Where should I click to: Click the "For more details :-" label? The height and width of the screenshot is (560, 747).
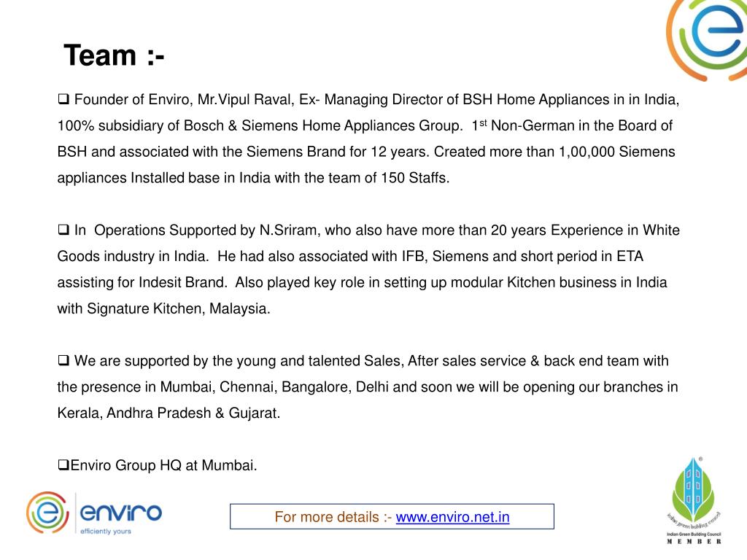(333, 517)
